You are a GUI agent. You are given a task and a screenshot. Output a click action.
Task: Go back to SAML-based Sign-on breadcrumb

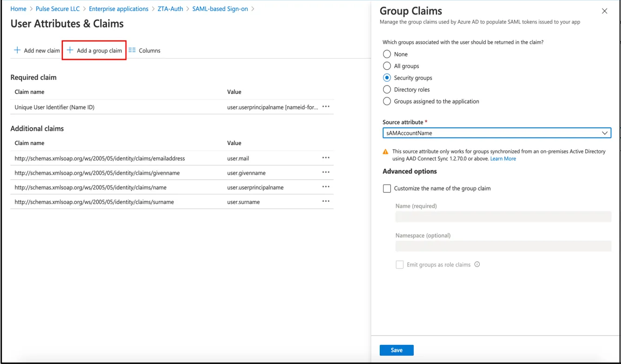point(220,9)
